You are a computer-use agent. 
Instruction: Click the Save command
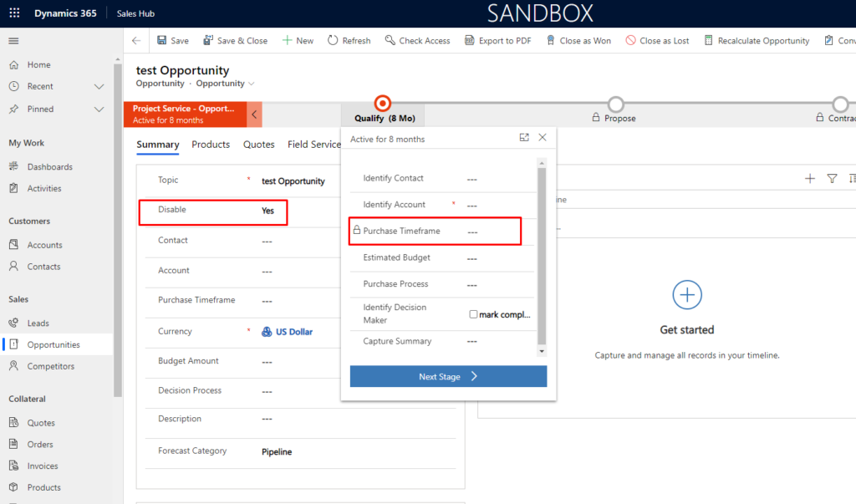pos(173,40)
